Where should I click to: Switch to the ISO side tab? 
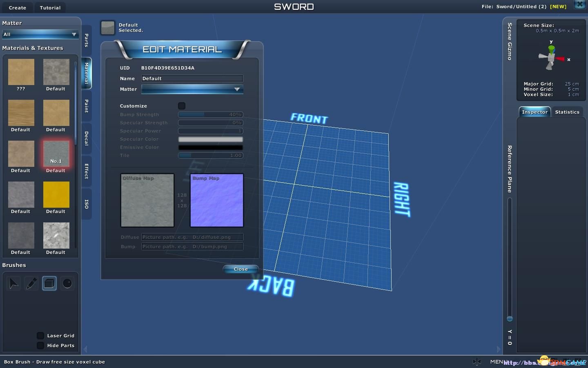pos(87,204)
